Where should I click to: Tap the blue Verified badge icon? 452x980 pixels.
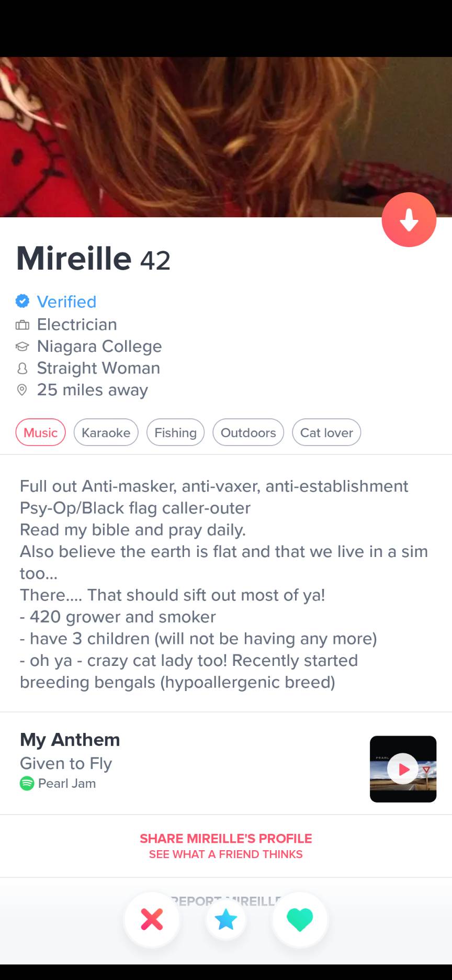click(22, 301)
